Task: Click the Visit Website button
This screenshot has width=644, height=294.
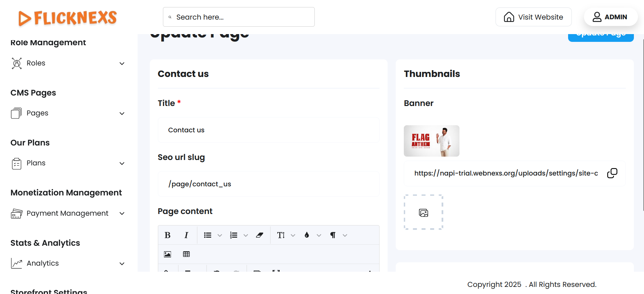Action: pyautogui.click(x=533, y=17)
